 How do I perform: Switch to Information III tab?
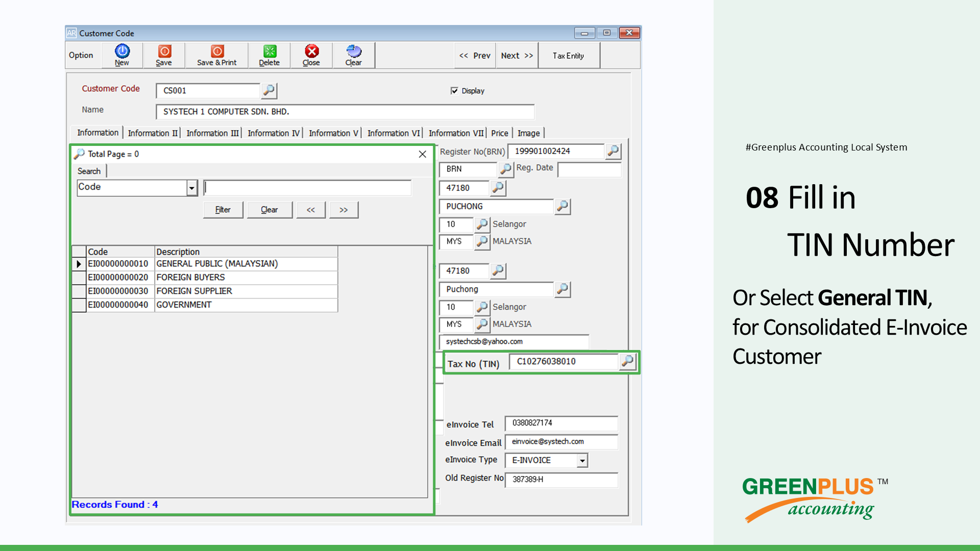[x=212, y=133]
